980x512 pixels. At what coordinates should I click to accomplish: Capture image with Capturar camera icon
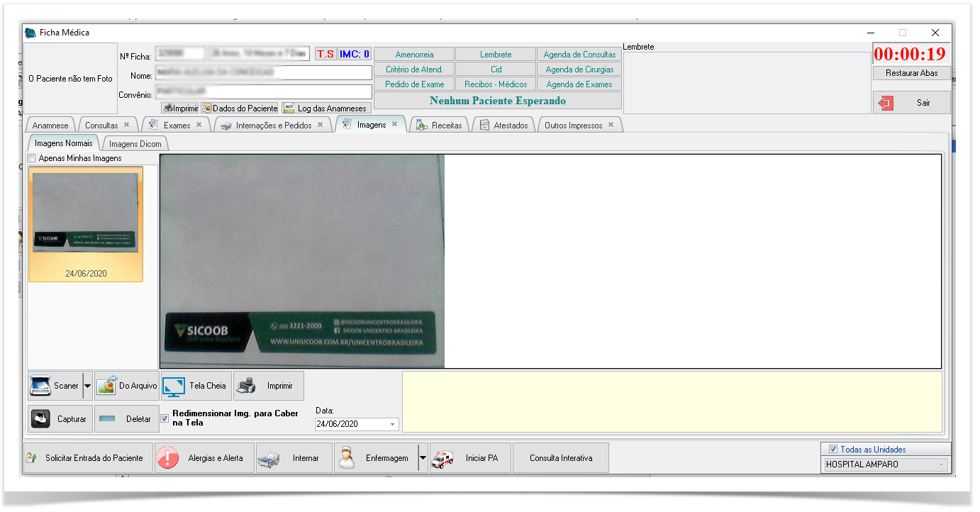pos(41,419)
